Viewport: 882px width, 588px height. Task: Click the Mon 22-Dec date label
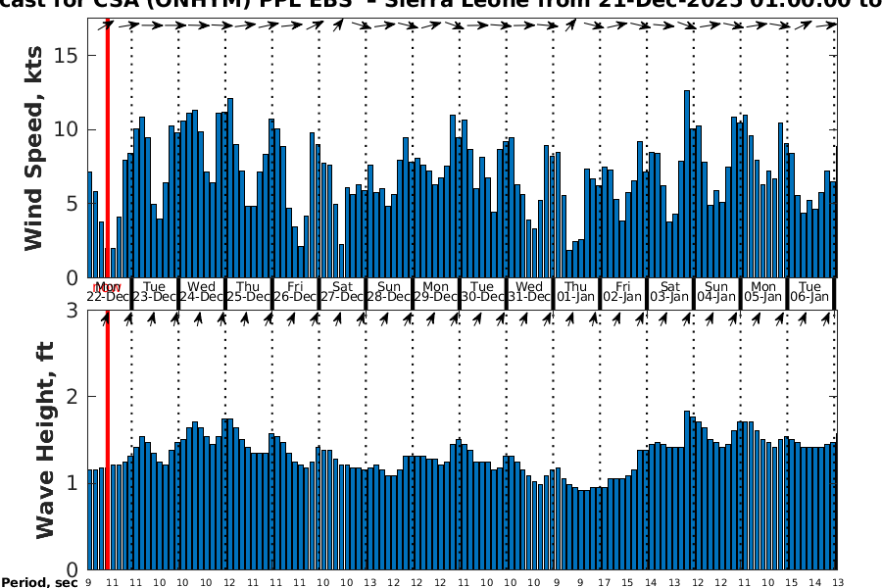(107, 291)
